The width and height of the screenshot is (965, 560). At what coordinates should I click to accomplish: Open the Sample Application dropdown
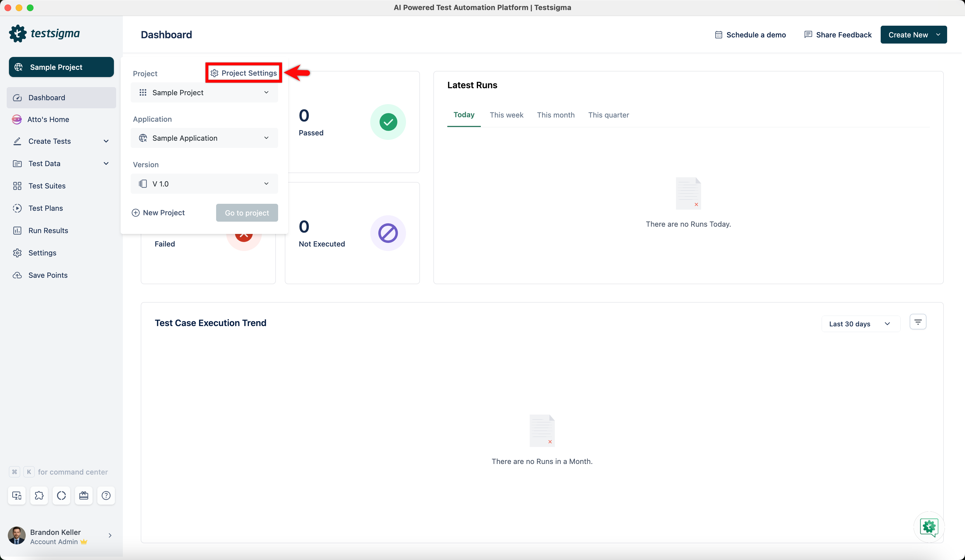point(204,138)
